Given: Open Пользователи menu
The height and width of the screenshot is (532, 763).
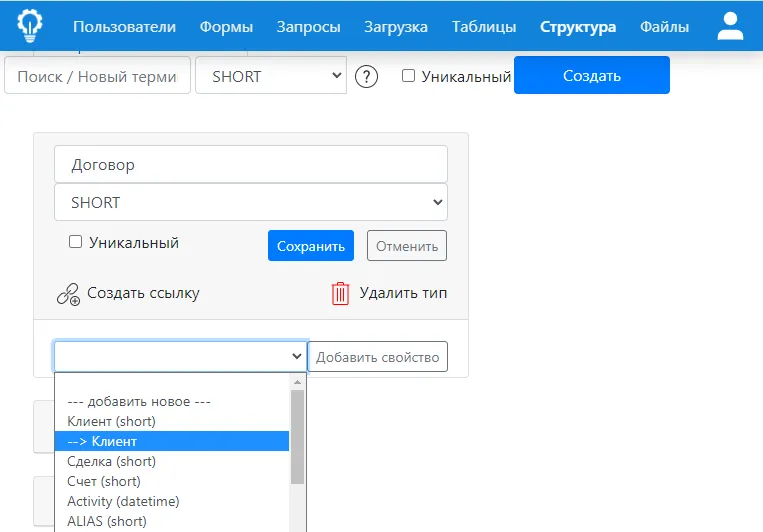Looking at the screenshot, I should point(125,27).
